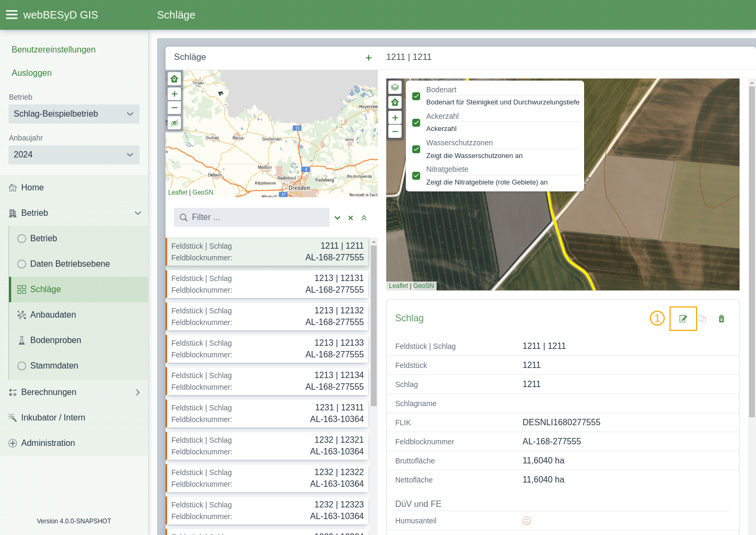
Task: Click the Humusanteil sad face icon
Action: [x=527, y=521]
